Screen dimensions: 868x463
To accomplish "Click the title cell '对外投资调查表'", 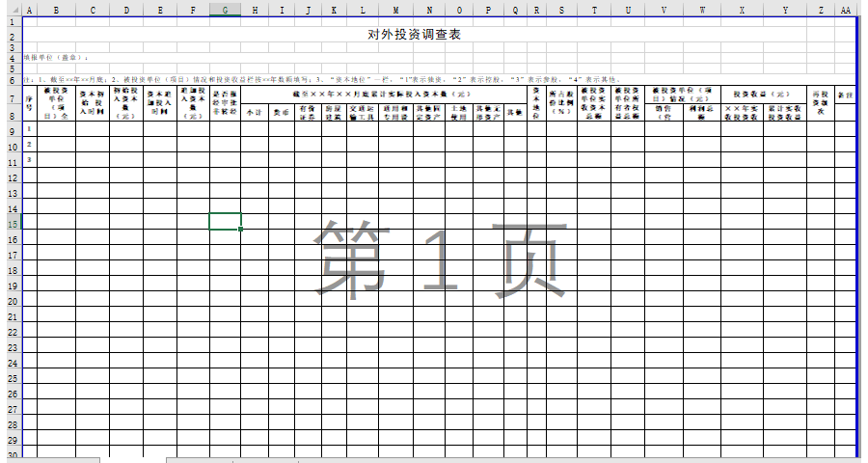I will (415, 35).
